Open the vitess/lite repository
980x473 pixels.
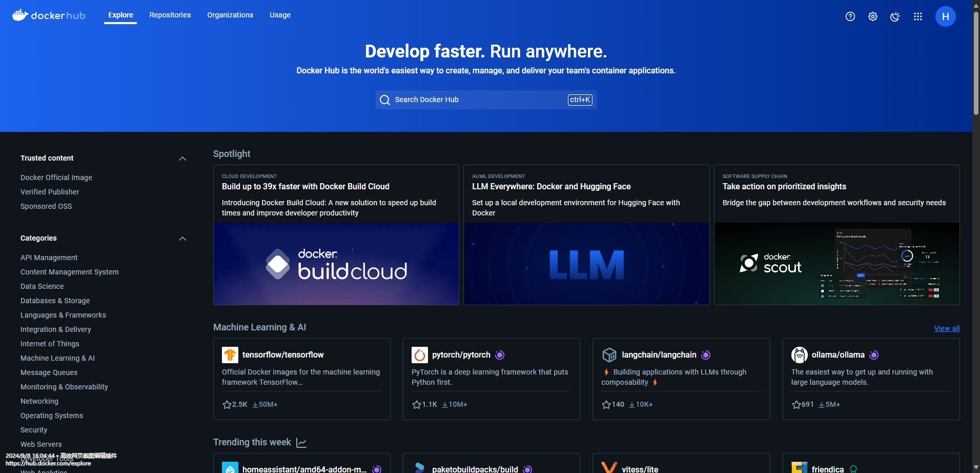point(640,469)
